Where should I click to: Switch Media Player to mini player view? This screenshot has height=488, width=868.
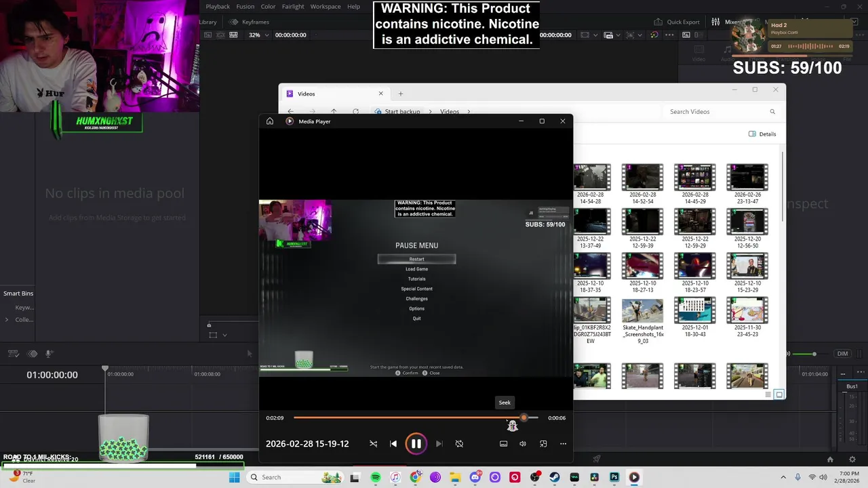543,444
